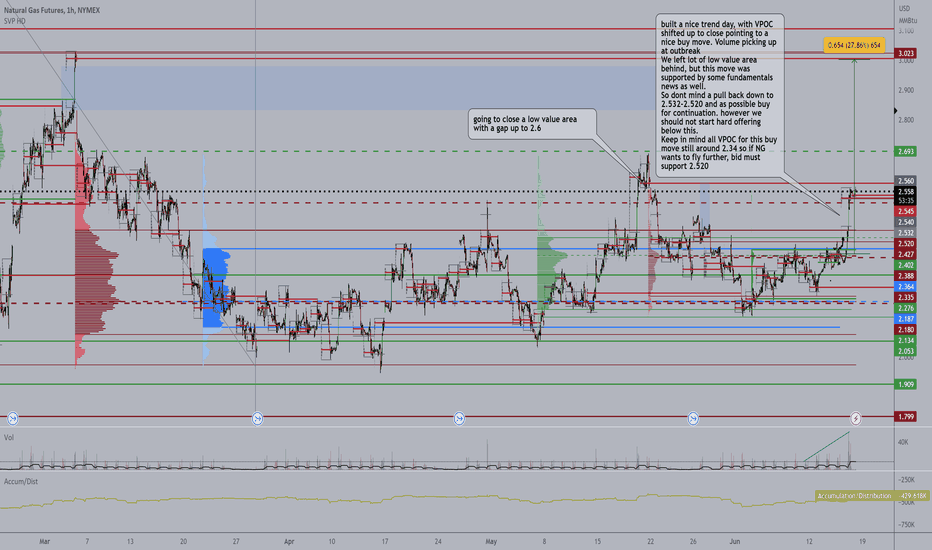This screenshot has width=932, height=550.
Task: Click the 2.134 green price label
Action: (906, 340)
